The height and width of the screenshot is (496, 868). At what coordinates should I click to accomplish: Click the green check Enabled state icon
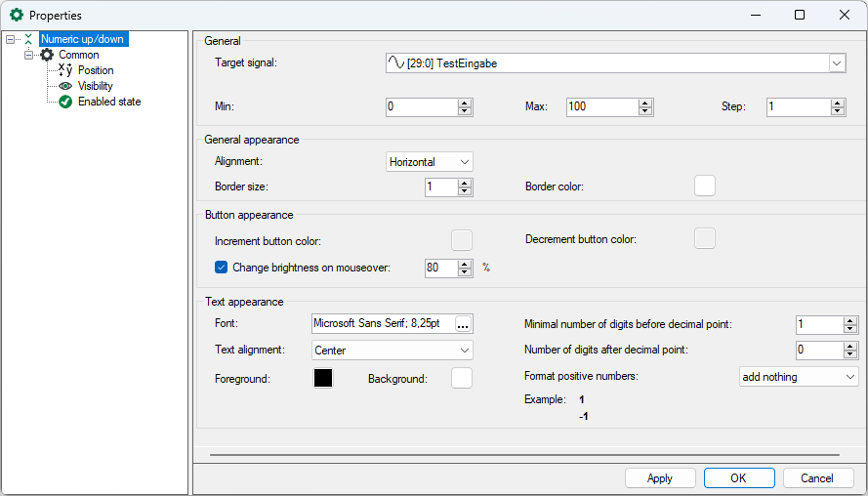(x=65, y=102)
